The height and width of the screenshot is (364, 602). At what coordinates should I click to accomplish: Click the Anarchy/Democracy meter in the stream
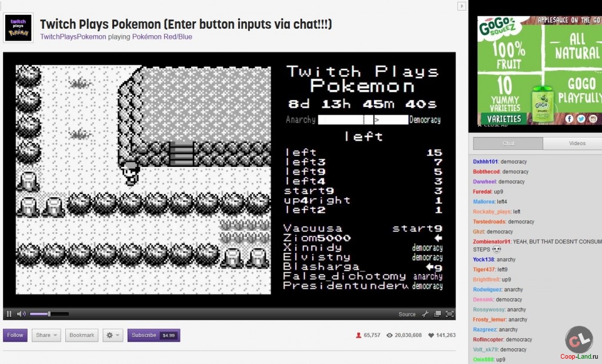click(x=363, y=120)
